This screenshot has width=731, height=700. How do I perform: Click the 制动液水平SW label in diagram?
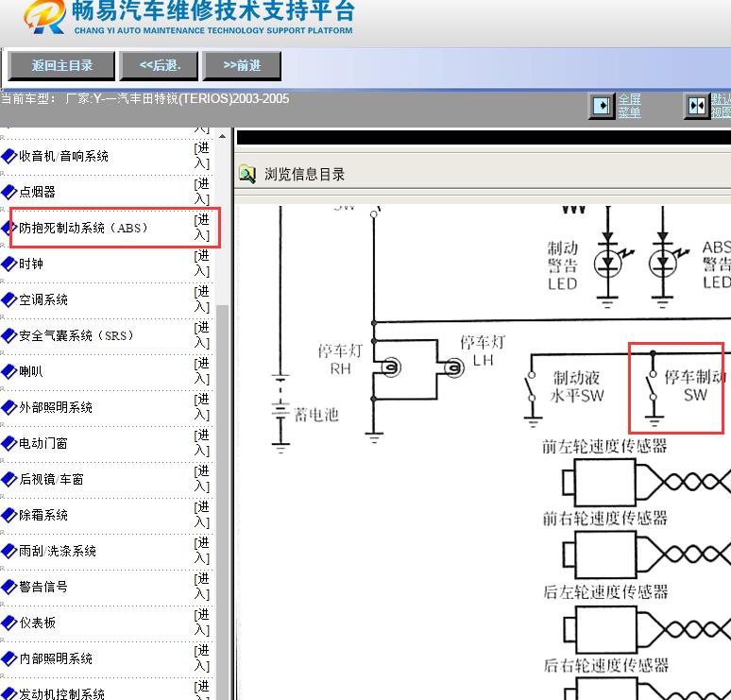point(577,386)
